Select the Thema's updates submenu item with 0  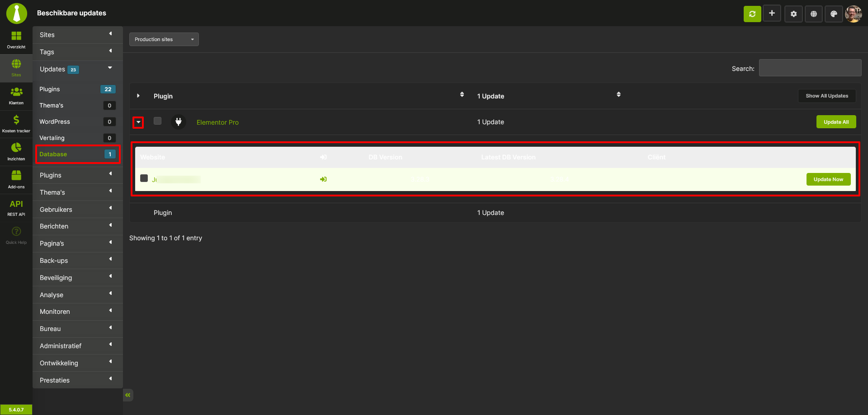(x=78, y=105)
